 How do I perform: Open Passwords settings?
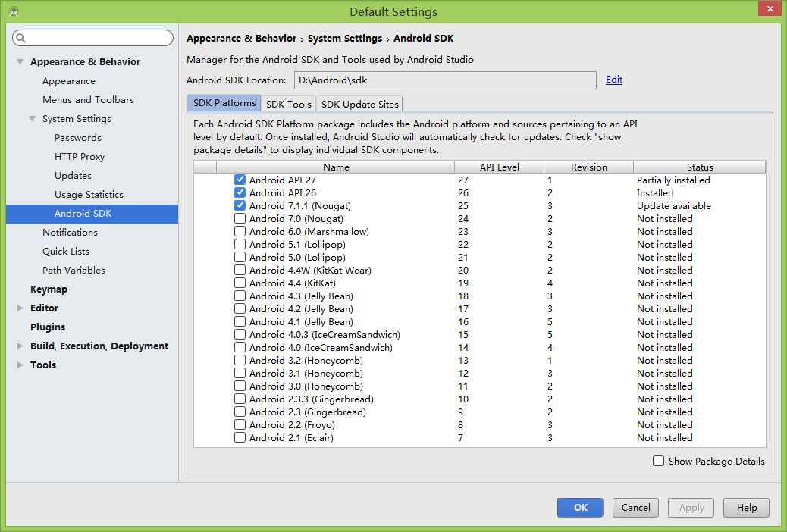click(x=78, y=137)
